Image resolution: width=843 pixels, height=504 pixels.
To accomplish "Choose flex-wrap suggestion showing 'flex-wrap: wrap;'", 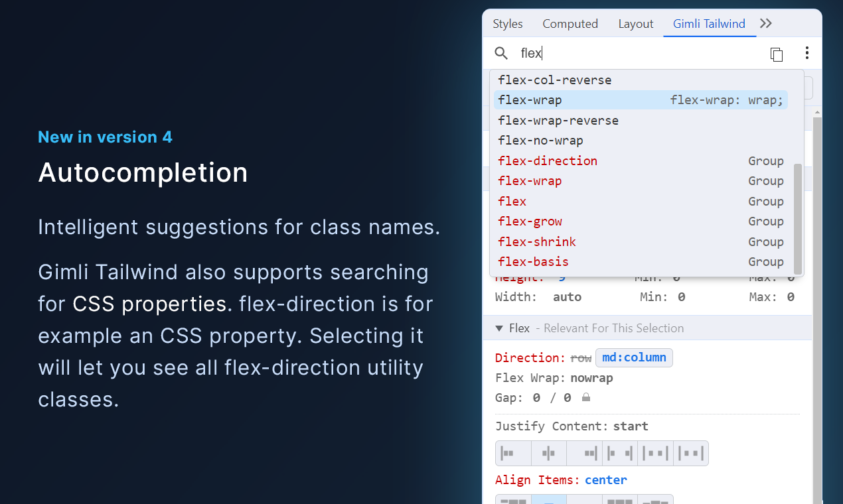I will pos(641,100).
